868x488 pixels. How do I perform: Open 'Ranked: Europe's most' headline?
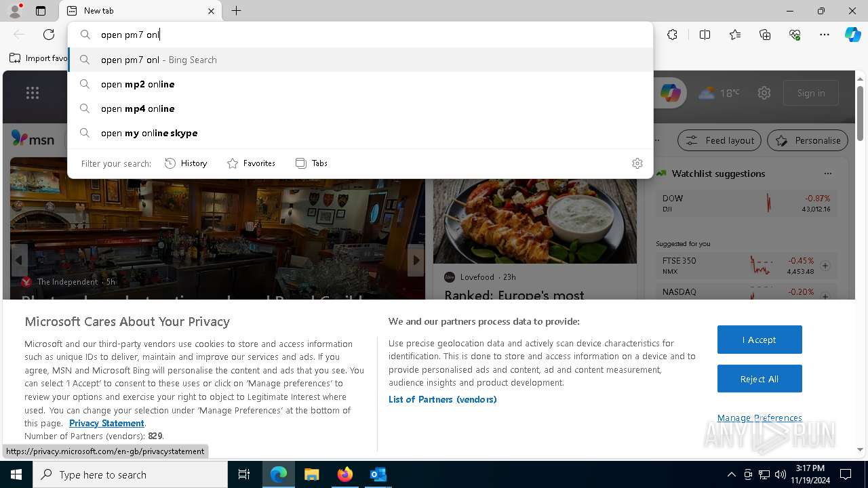click(514, 295)
